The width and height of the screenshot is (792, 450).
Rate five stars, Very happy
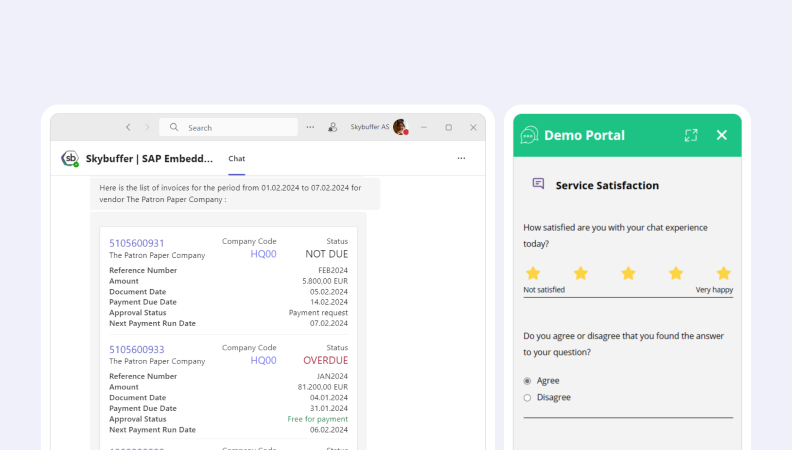[723, 273]
